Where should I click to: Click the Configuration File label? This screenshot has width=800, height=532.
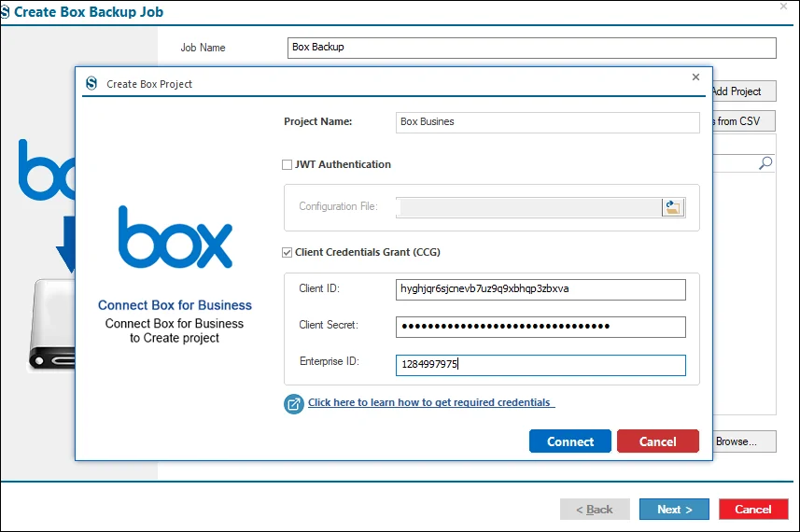(338, 206)
